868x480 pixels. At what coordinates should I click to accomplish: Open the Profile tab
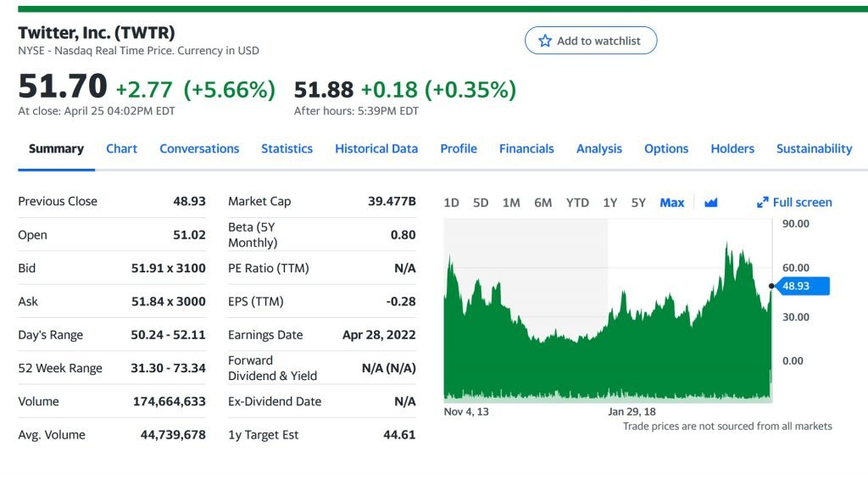point(459,149)
